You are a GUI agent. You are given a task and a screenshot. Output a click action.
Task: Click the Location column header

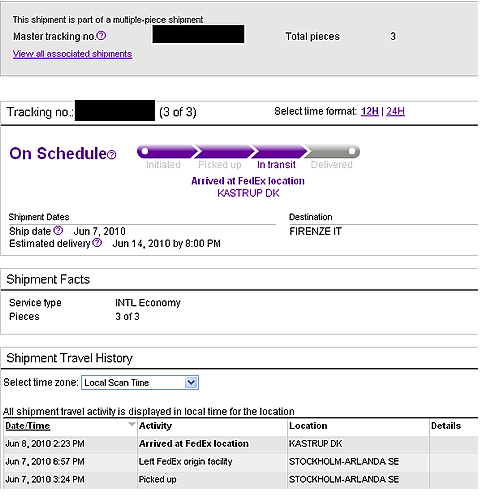click(x=308, y=426)
